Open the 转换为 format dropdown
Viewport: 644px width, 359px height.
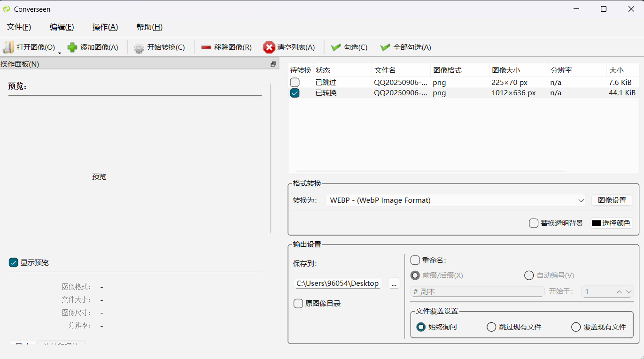point(582,200)
